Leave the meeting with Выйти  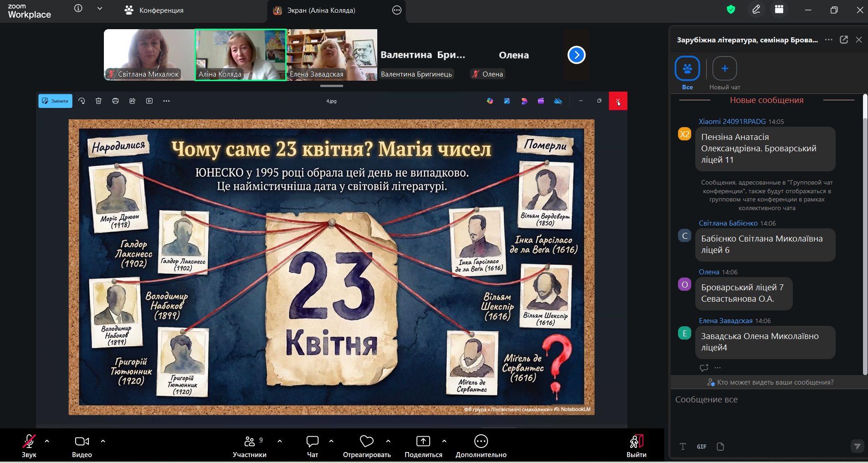(x=637, y=445)
